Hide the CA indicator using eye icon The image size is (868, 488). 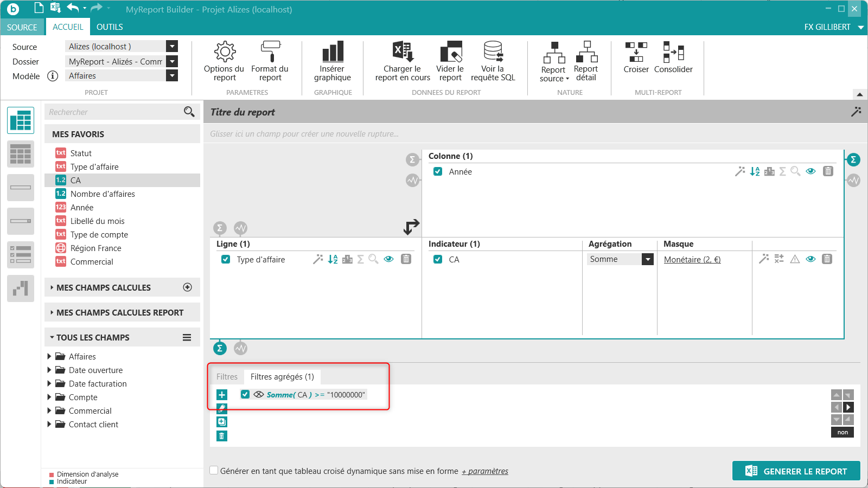coord(810,259)
